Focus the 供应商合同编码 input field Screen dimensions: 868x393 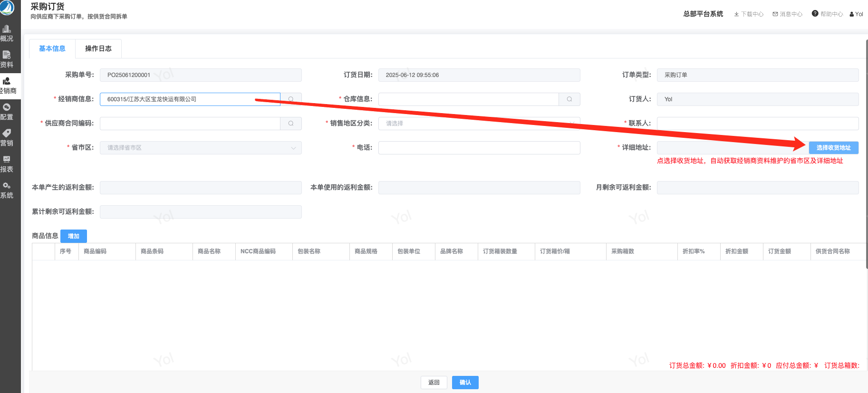[x=190, y=124]
